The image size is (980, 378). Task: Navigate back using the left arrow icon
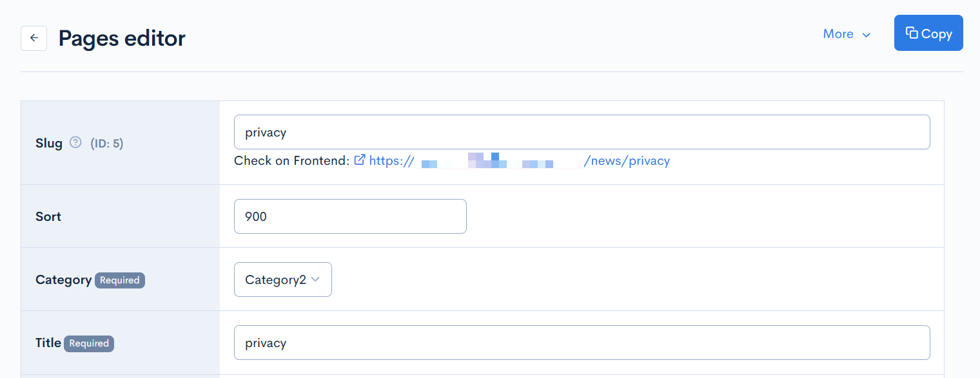pos(34,38)
